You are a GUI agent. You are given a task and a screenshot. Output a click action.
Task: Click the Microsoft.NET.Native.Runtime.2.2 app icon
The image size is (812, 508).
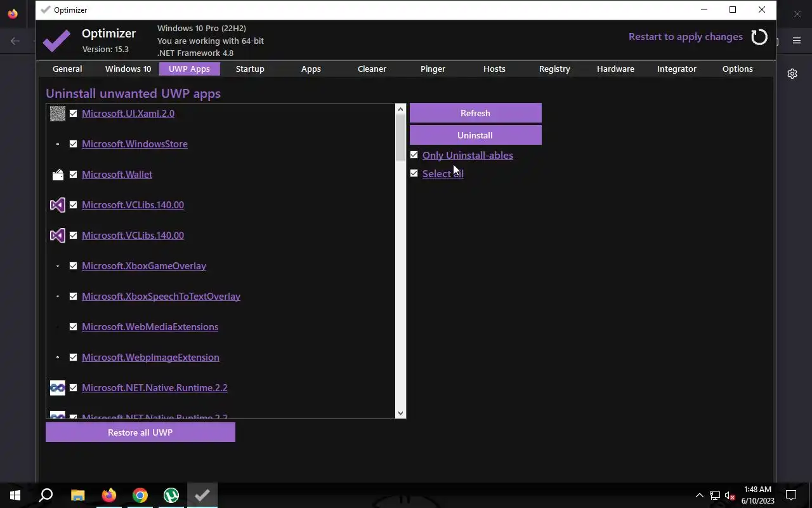pyautogui.click(x=58, y=388)
